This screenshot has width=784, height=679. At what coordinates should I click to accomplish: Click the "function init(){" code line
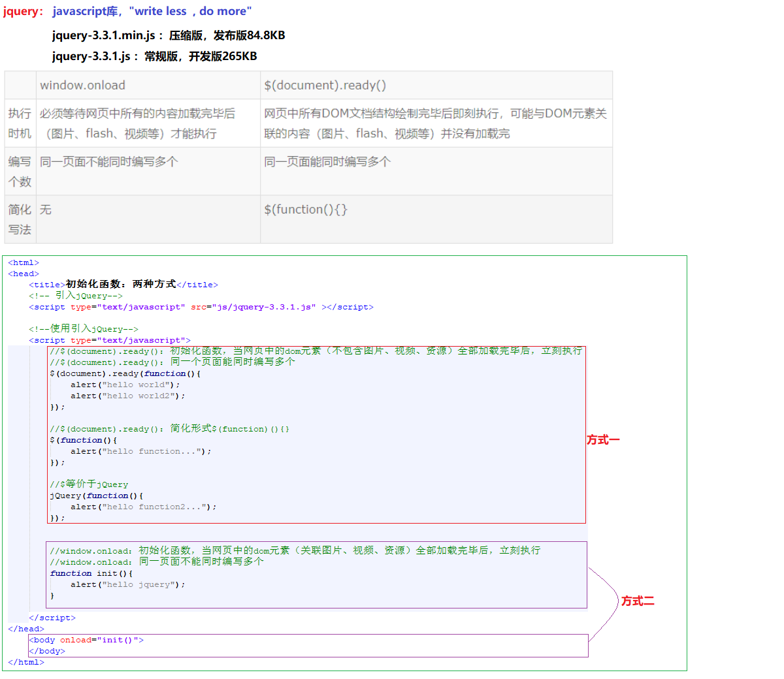click(x=91, y=573)
